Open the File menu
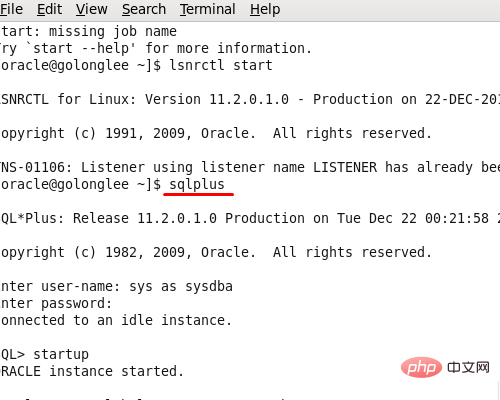This screenshot has height=400, width=500. click(11, 9)
